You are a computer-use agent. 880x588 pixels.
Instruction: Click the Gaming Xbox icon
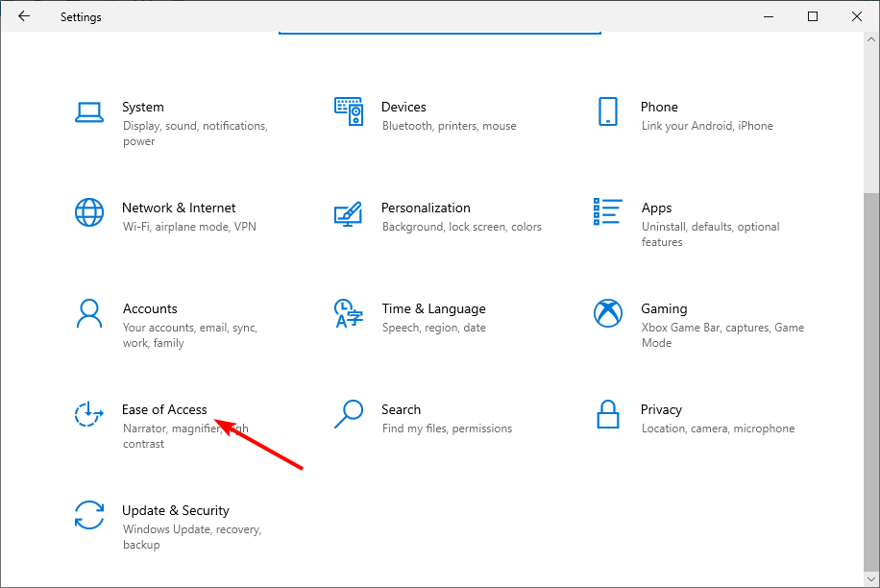(x=608, y=313)
